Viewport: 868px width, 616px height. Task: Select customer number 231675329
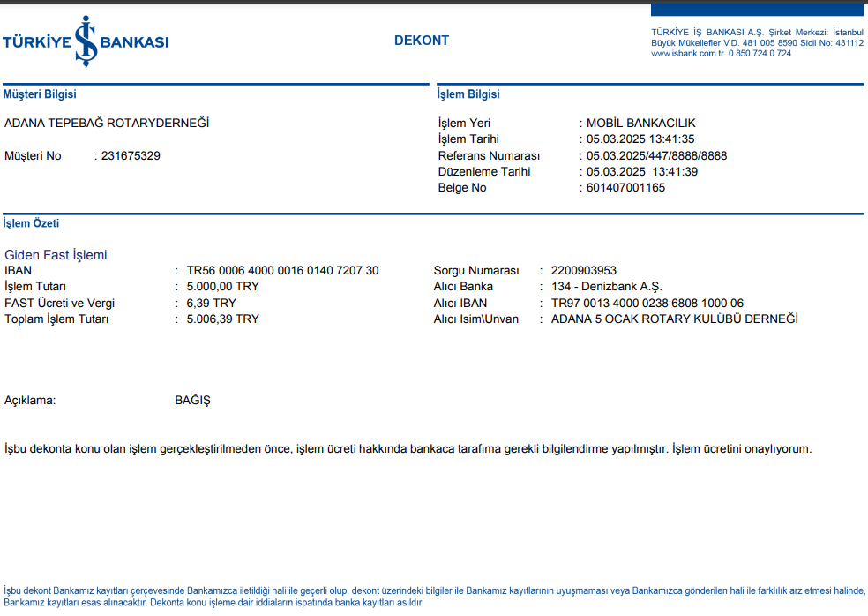(131, 155)
